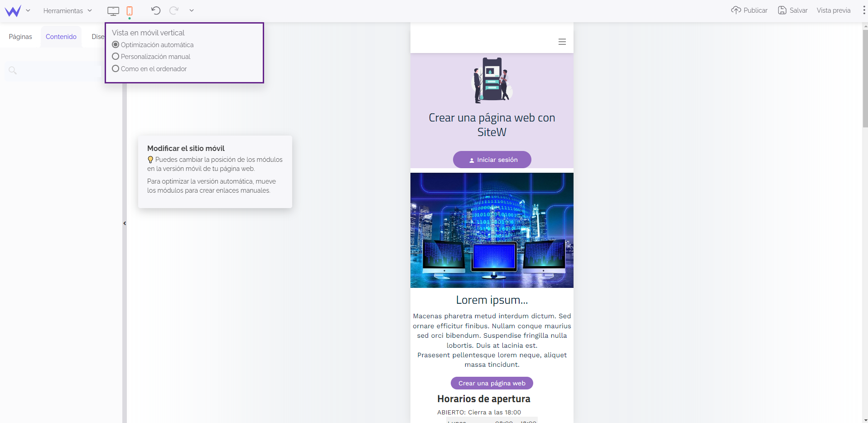Click 'ABIERTO: Cierra a las 18:00' text

[x=479, y=412]
